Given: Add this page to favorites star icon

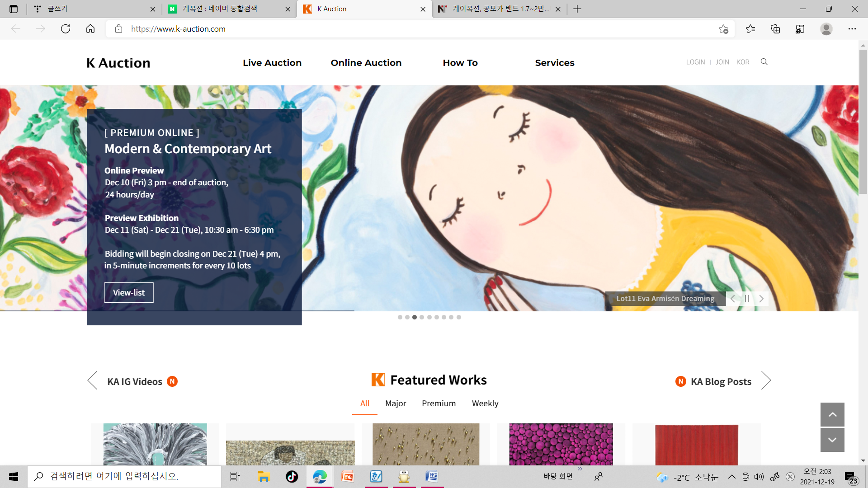Looking at the screenshot, I should tap(723, 29).
